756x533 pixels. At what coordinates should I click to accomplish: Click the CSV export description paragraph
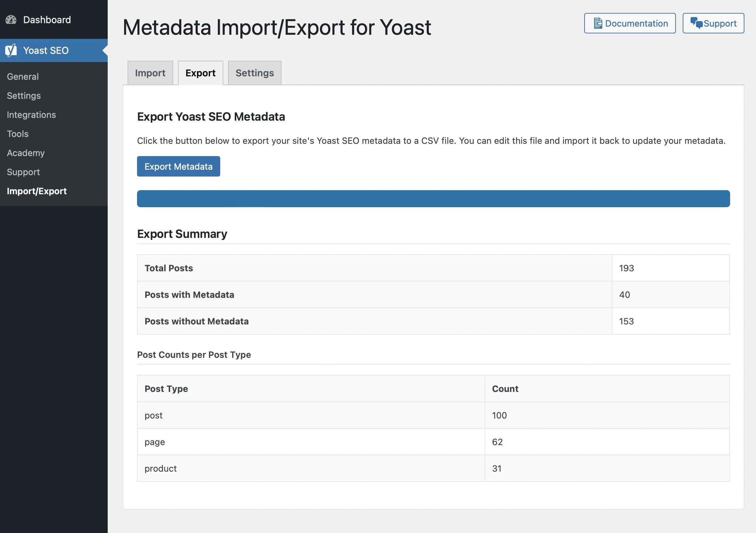(432, 141)
